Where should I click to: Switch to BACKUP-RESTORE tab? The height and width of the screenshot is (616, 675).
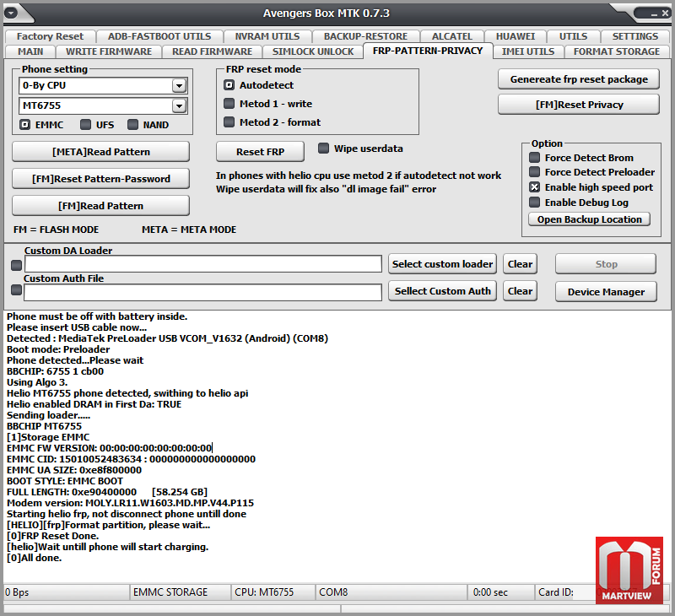pyautogui.click(x=365, y=36)
